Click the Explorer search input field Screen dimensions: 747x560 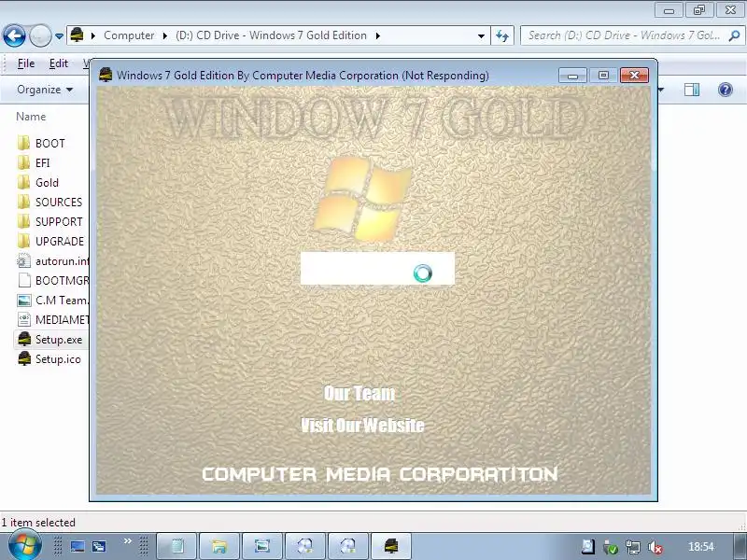pos(624,35)
